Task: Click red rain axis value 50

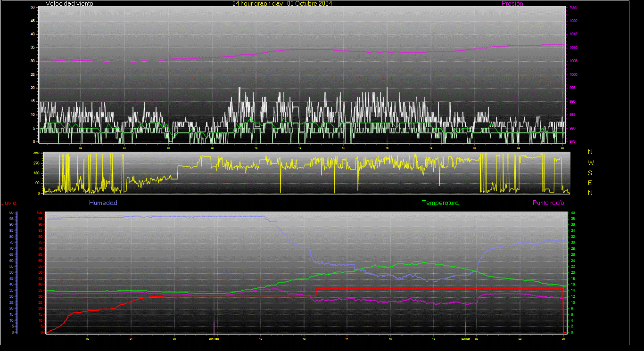Action: click(41, 273)
